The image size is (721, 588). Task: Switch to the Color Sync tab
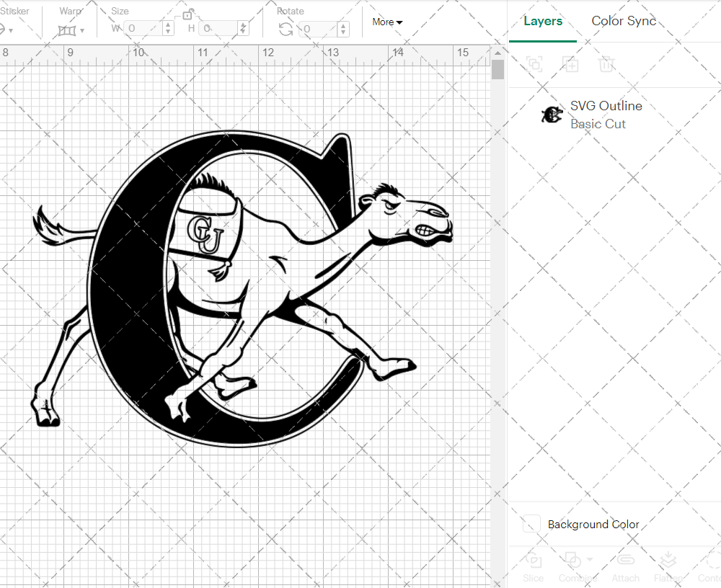pos(624,21)
